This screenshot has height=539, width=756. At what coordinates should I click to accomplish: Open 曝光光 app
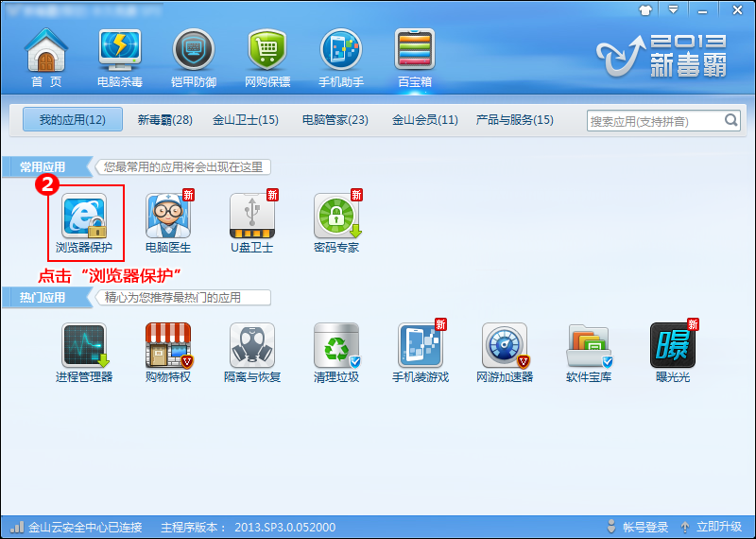coord(673,353)
